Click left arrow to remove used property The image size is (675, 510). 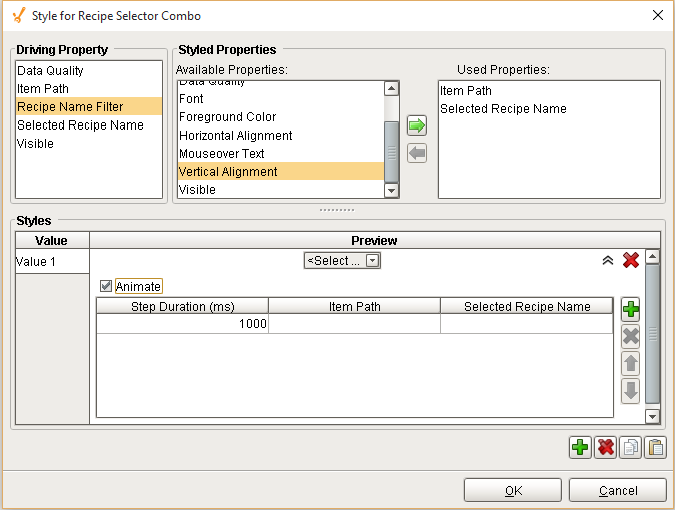417,153
